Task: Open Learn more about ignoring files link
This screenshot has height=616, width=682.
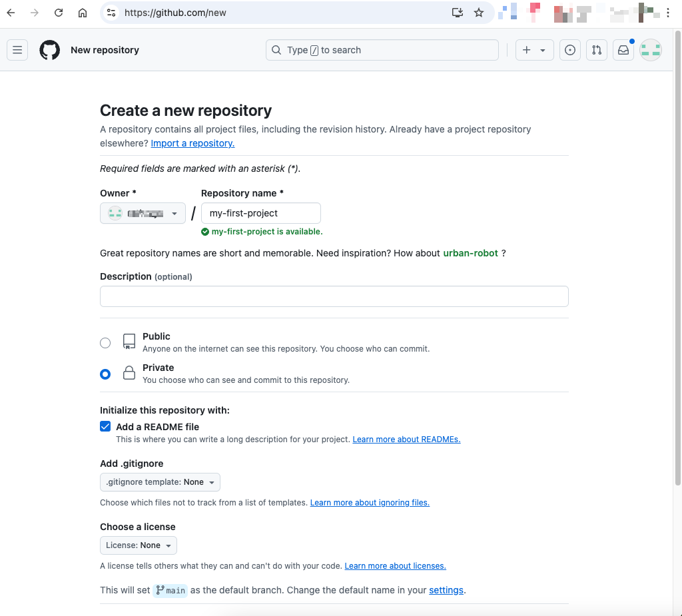Action: pyautogui.click(x=370, y=503)
